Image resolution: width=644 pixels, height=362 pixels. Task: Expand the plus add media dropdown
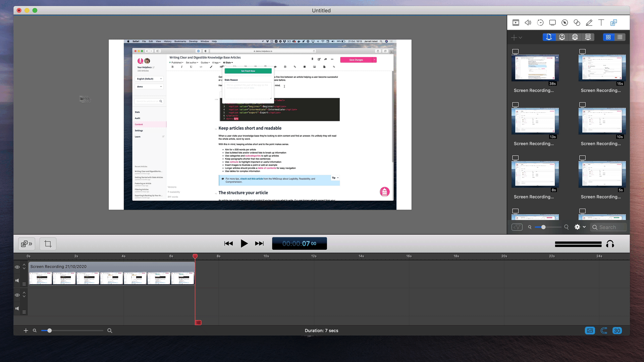(517, 38)
